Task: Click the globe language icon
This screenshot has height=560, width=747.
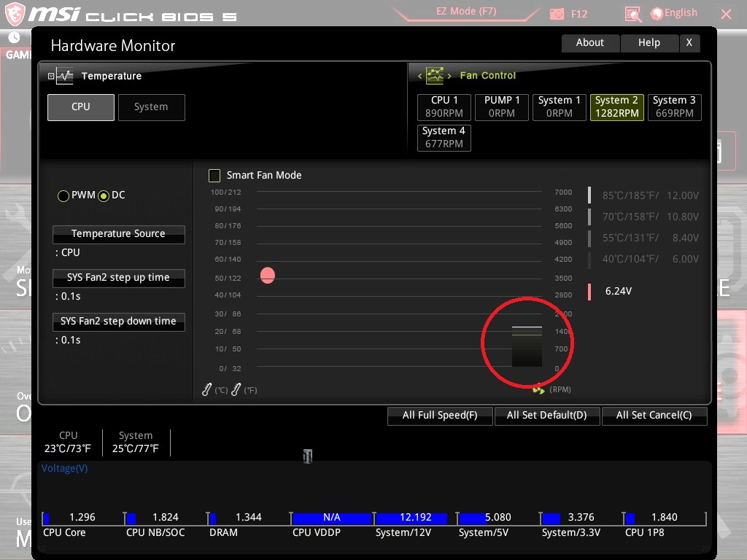Action: tap(657, 14)
